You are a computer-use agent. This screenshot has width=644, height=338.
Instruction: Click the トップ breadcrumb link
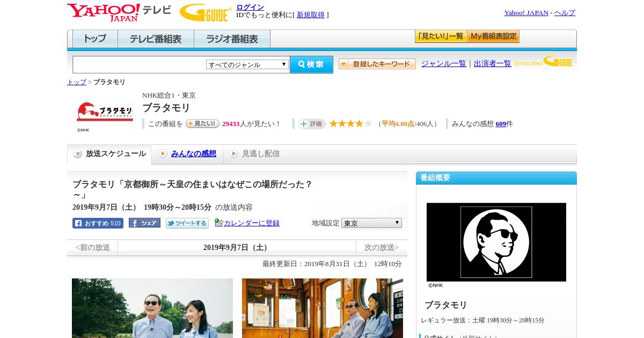(x=77, y=82)
